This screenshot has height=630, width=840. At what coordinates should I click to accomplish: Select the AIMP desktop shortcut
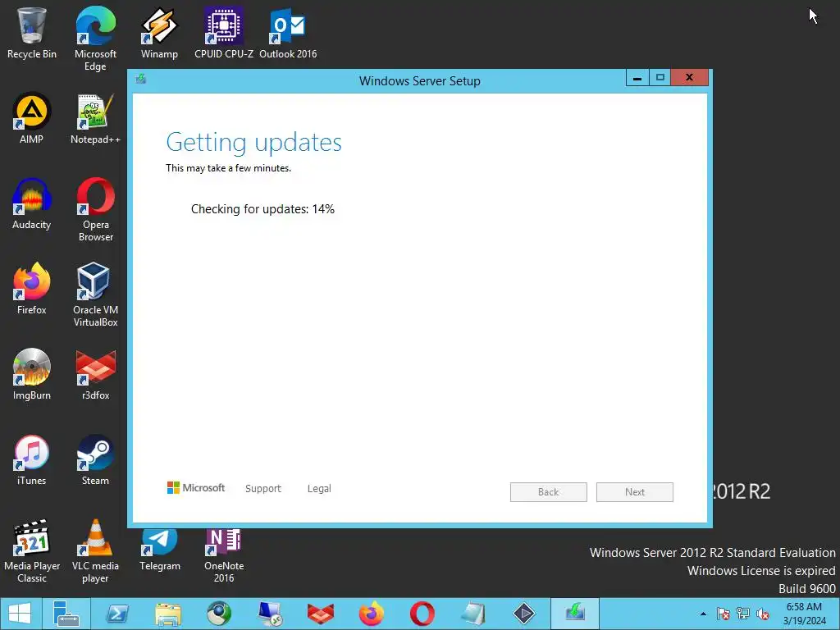pos(32,118)
